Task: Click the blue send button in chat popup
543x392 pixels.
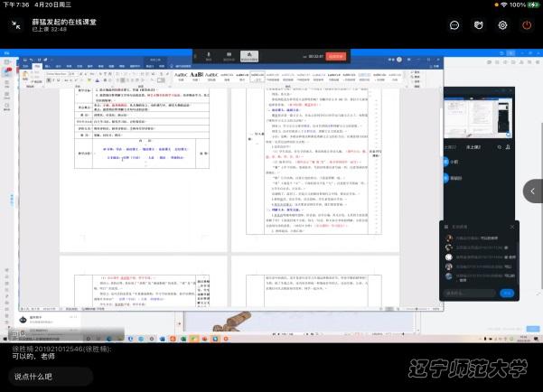Action: tap(508, 293)
